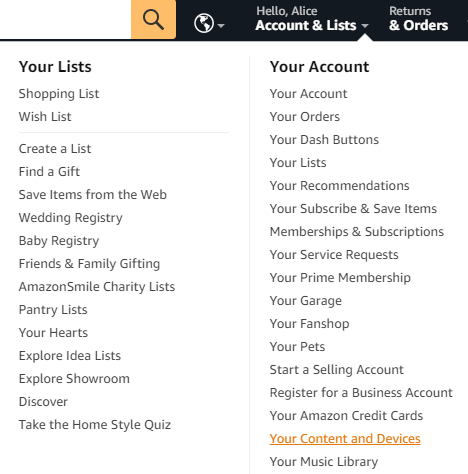Go to Your Orders
This screenshot has width=468, height=474.
tap(305, 117)
